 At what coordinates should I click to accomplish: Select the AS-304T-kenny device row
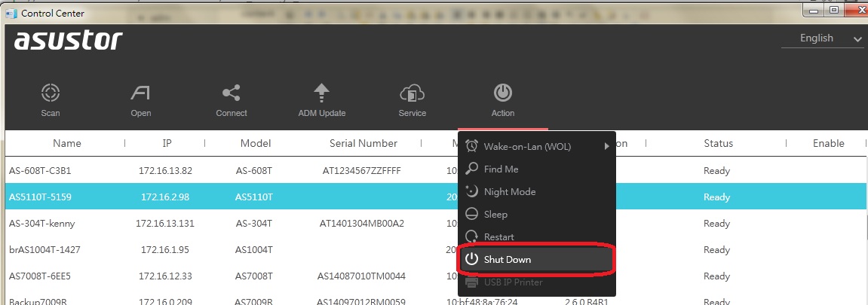point(436,223)
